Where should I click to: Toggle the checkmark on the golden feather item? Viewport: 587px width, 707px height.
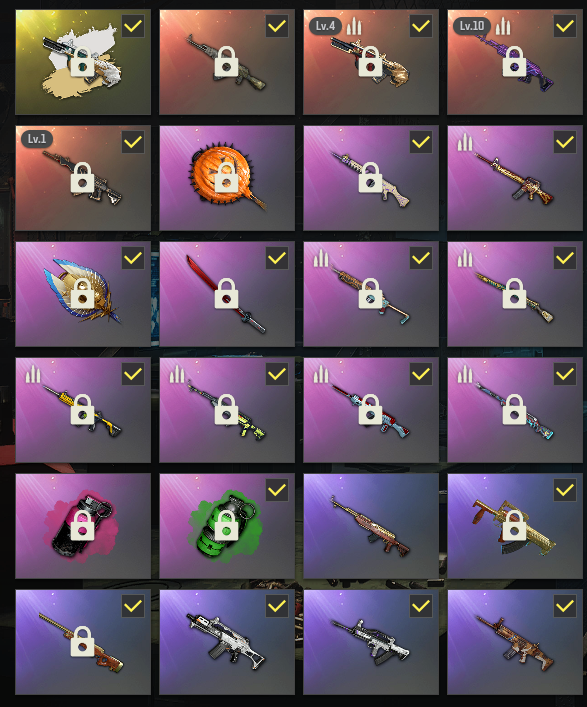point(133,258)
